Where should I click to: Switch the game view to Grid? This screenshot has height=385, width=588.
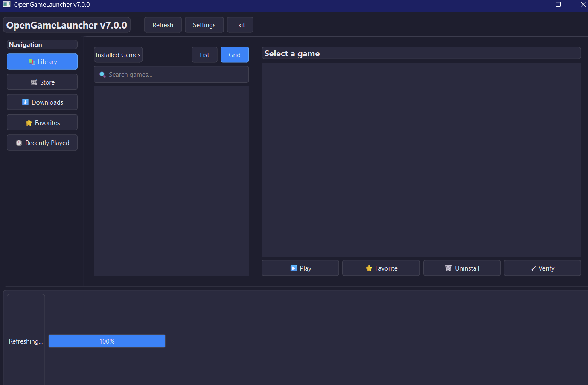235,55
